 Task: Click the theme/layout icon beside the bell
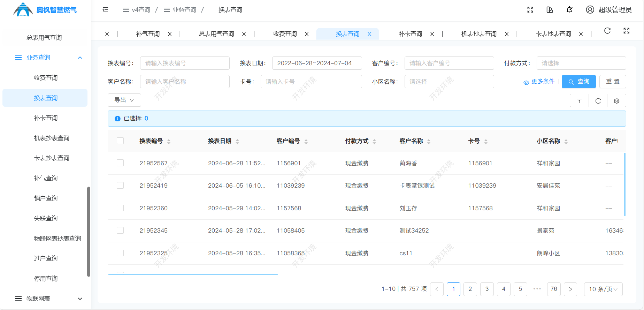tap(550, 10)
